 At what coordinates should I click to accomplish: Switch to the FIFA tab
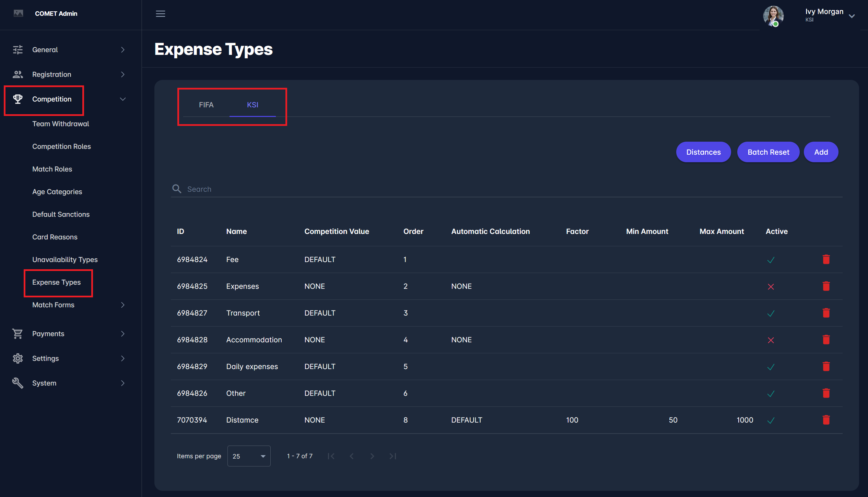[206, 105]
